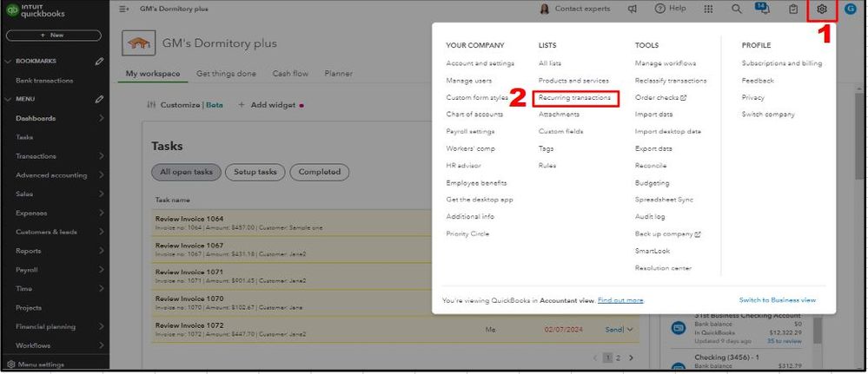Select the Setup tasks filter

pyautogui.click(x=255, y=172)
